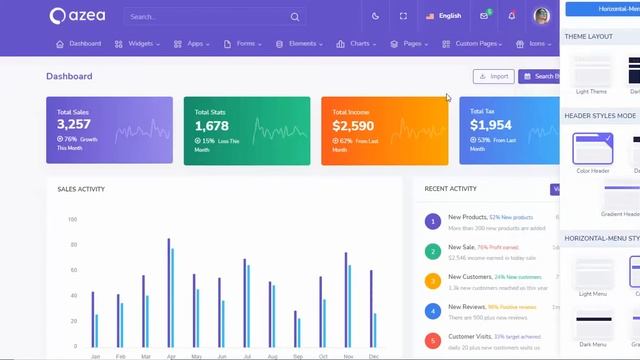This screenshot has height=360, width=640.
Task: Open the Total Sales card
Action: pyautogui.click(x=109, y=130)
